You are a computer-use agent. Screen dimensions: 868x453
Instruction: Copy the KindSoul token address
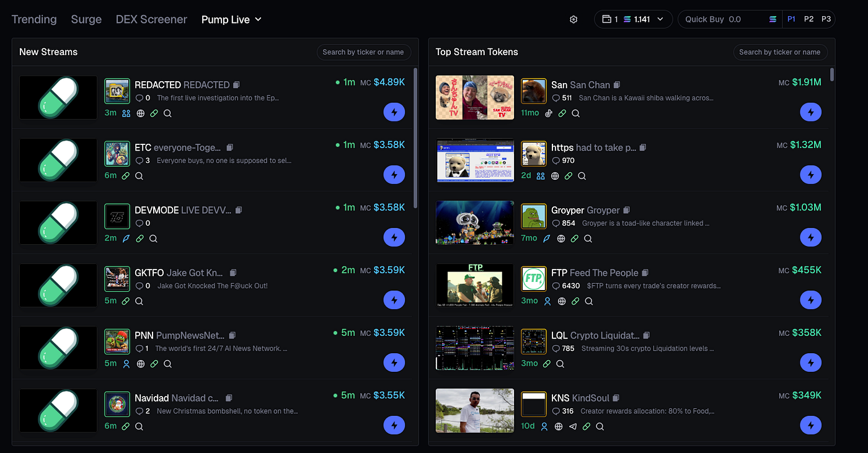[x=616, y=398]
